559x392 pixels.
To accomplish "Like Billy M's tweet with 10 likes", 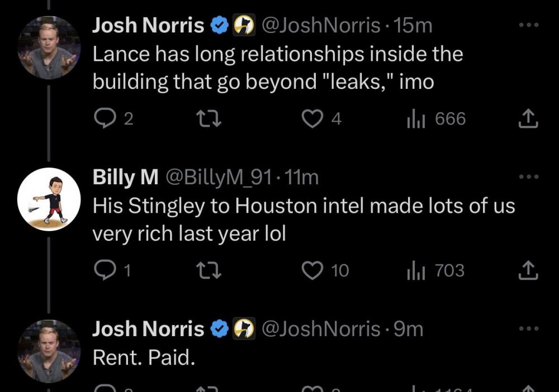I will pos(314,271).
